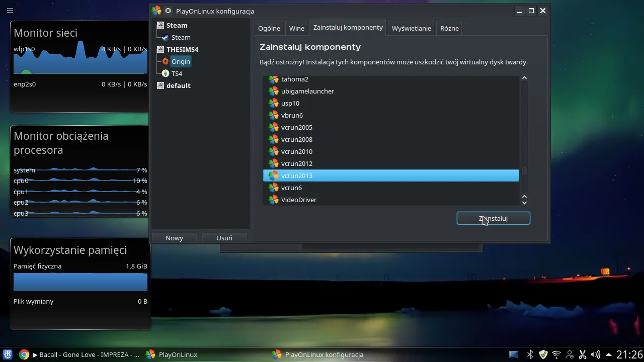The image size is (644, 362).
Task: Select the vcrun2012 component
Action: [391, 163]
